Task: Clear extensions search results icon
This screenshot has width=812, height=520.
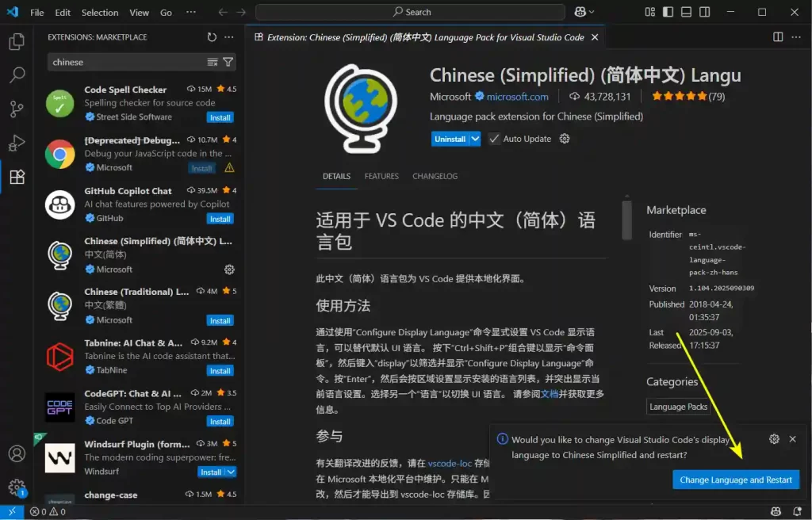Action: 213,62
